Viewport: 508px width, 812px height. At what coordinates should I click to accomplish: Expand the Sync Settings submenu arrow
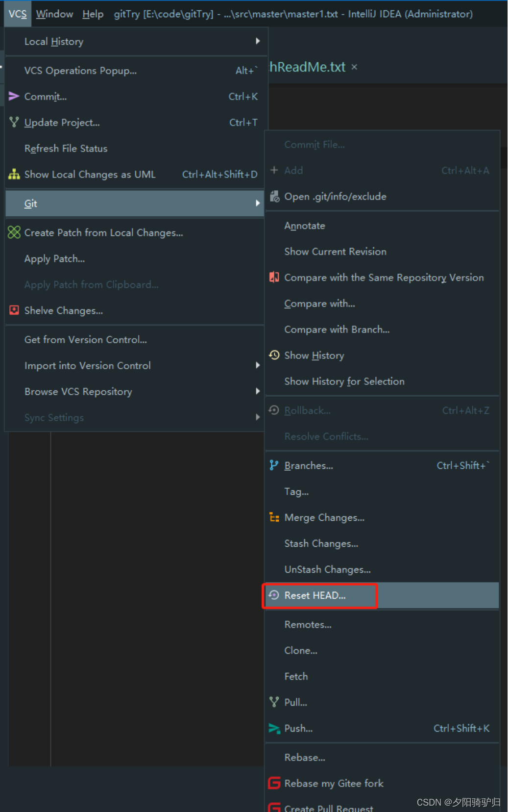[x=258, y=417]
